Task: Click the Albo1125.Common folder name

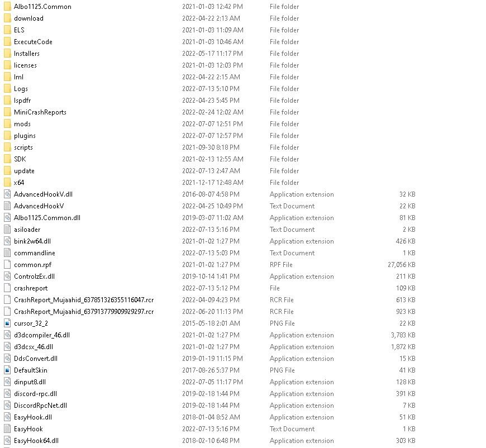Action: click(x=42, y=7)
